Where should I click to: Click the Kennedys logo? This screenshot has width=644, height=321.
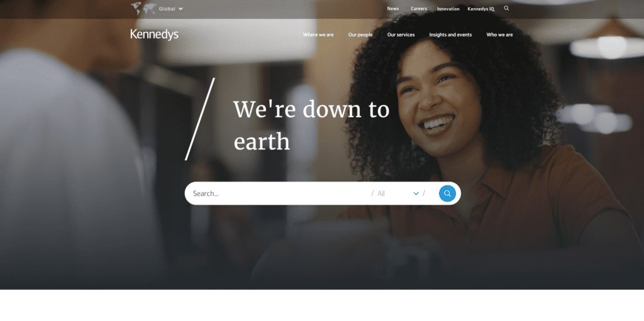point(155,35)
